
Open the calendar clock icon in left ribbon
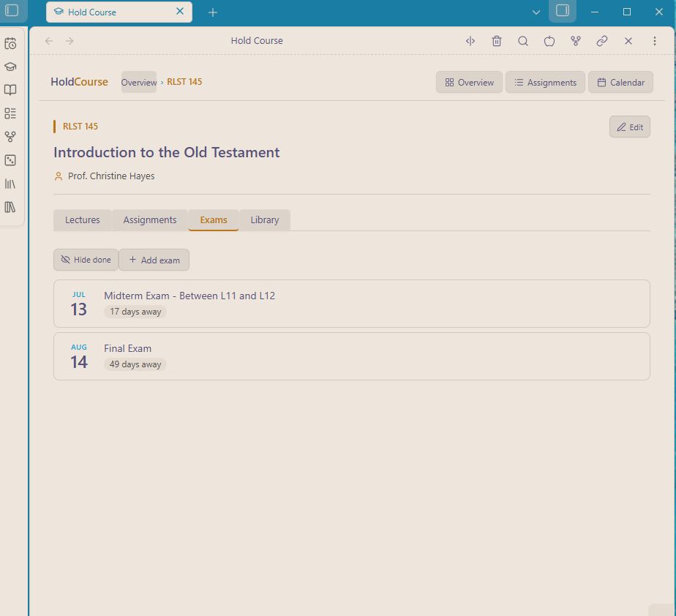[x=10, y=44]
